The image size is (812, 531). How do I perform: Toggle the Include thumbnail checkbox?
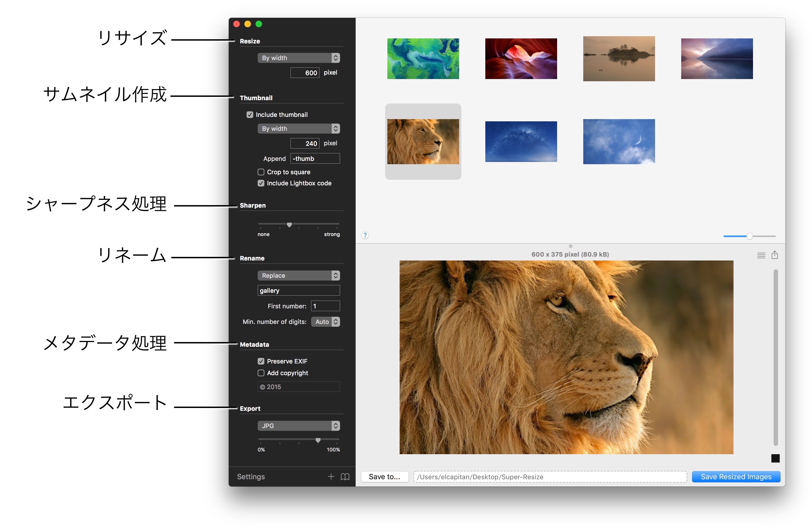pyautogui.click(x=250, y=115)
